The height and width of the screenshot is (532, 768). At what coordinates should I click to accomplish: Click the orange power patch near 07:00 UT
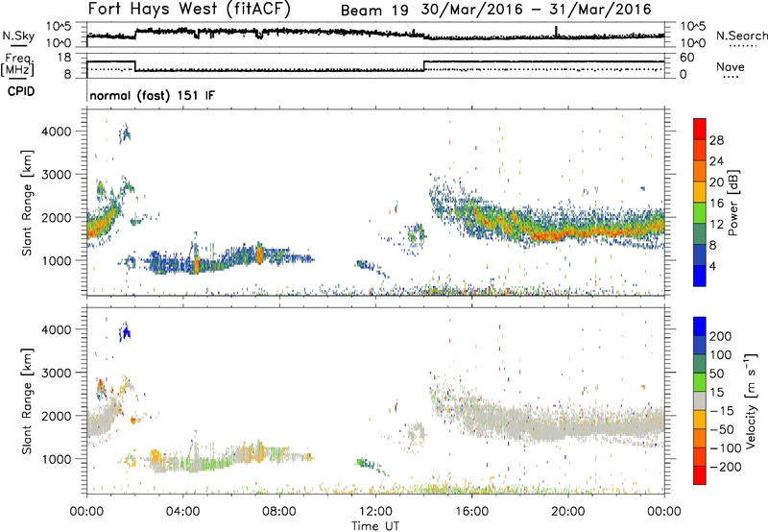259,254
